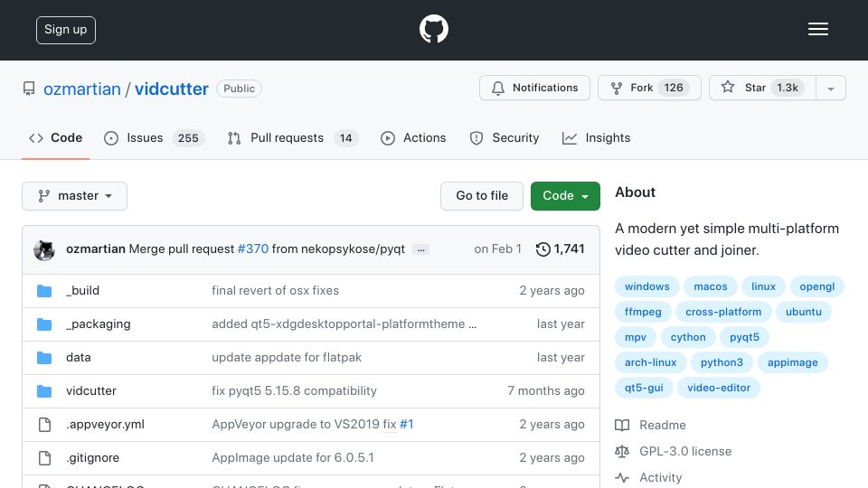Star the vidcutter repository
Viewport: 868px width, 488px height.
[762, 88]
